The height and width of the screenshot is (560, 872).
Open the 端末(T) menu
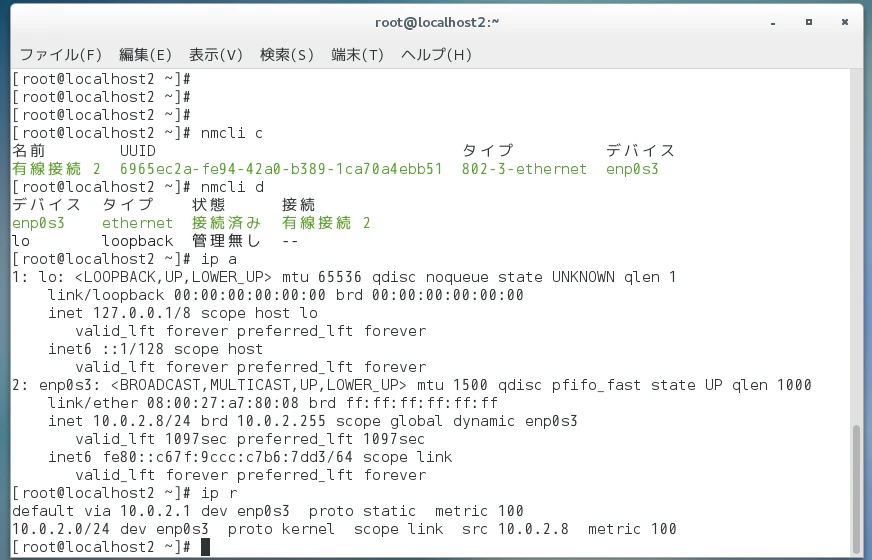(x=358, y=54)
